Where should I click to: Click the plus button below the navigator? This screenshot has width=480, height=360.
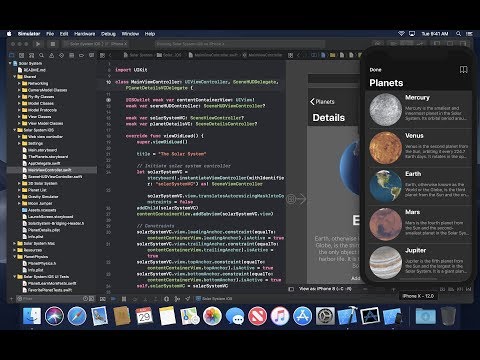click(x=11, y=299)
